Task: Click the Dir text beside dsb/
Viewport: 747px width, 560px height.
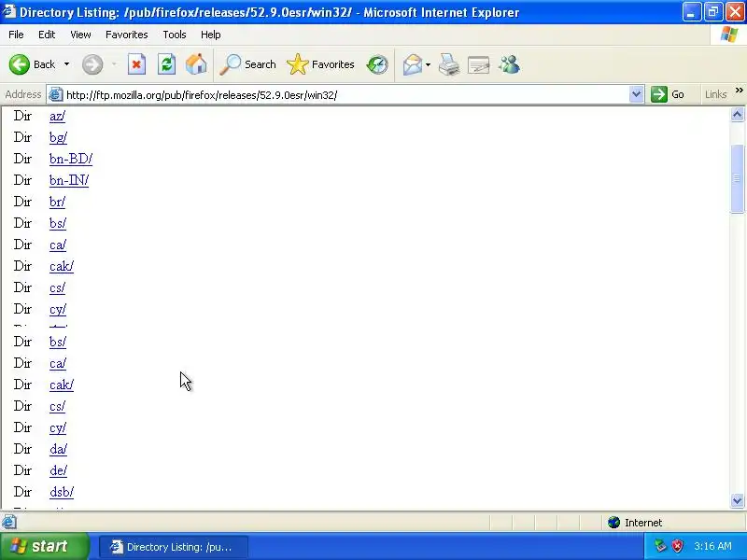Action: [x=22, y=492]
